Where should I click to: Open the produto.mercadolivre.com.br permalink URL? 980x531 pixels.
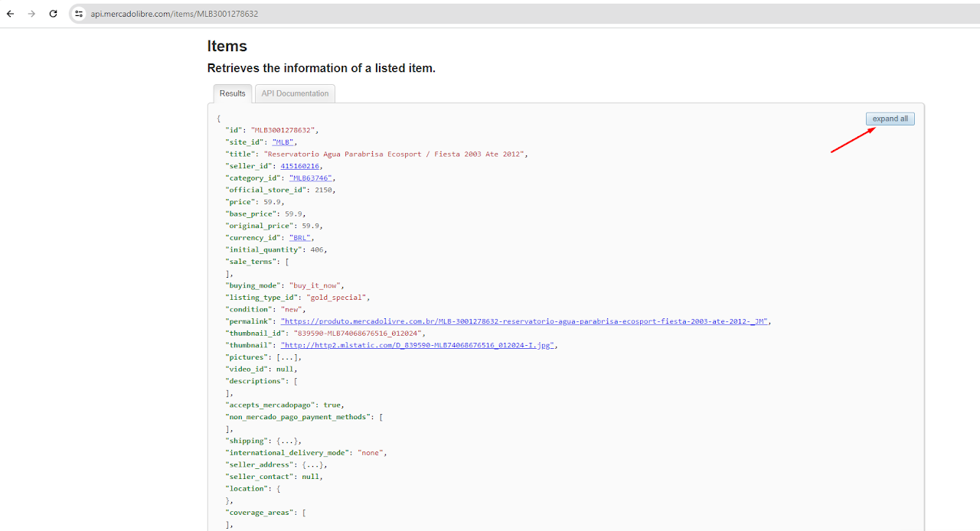coord(524,321)
